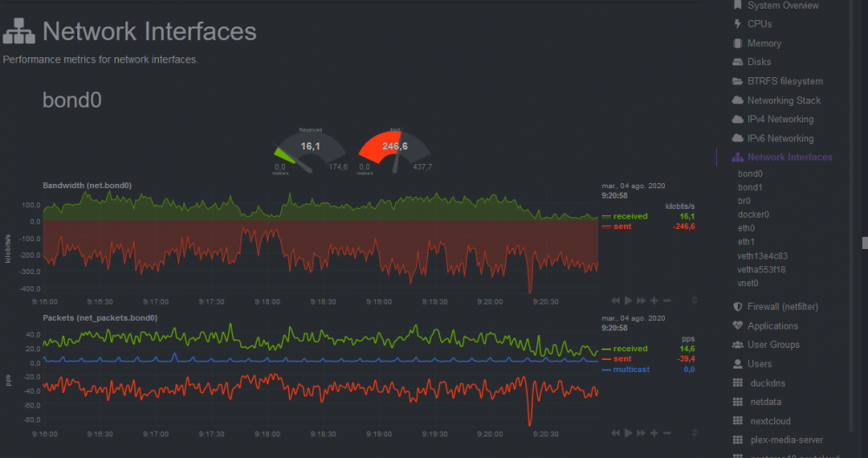Click the -246,6 sent value in Bandwidth legend
Viewport: 868px width, 458px height.
coord(684,226)
